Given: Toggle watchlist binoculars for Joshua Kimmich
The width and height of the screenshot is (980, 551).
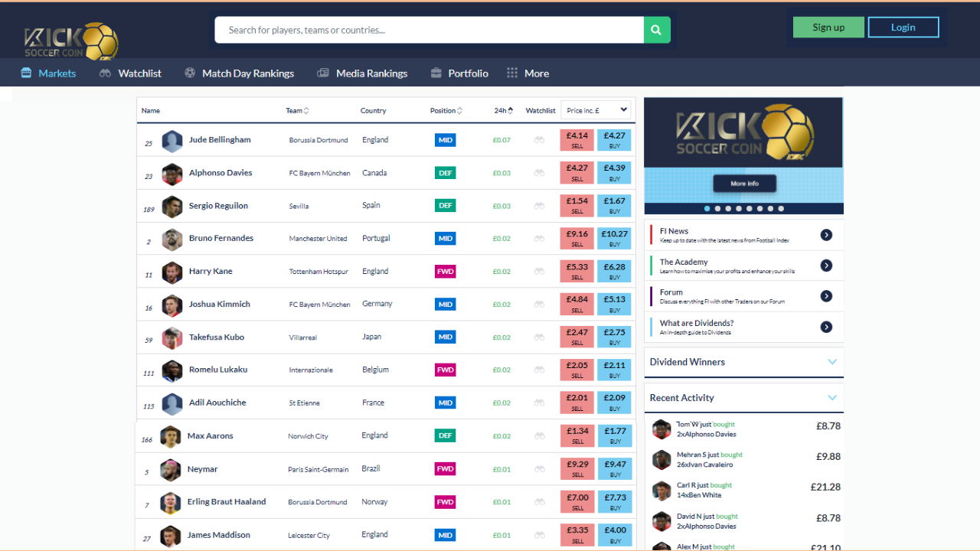Looking at the screenshot, I should 540,305.
